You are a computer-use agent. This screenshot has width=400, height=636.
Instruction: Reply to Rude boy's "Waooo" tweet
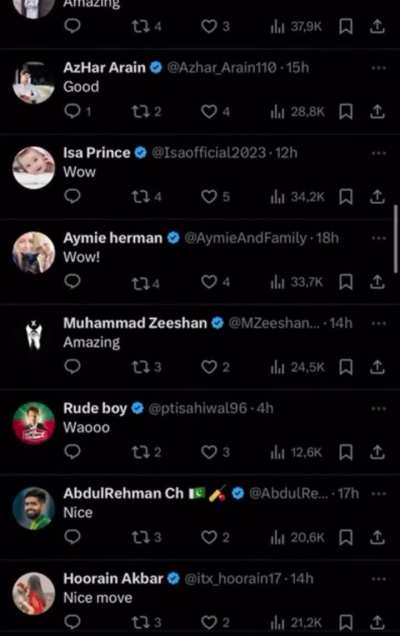click(x=73, y=451)
